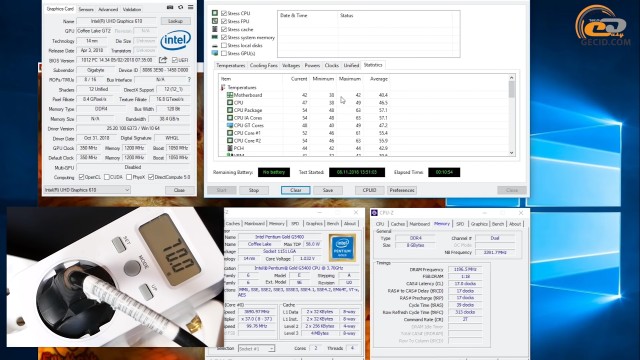The image size is (640, 360).
Task: Click the CPU GT Cores sensor row icon
Action: coord(230,125)
